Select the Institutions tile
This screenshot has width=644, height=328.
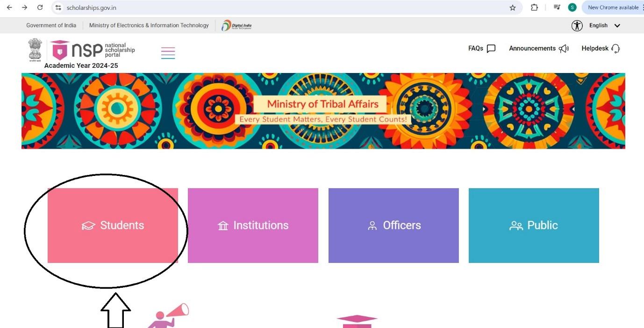click(x=253, y=226)
